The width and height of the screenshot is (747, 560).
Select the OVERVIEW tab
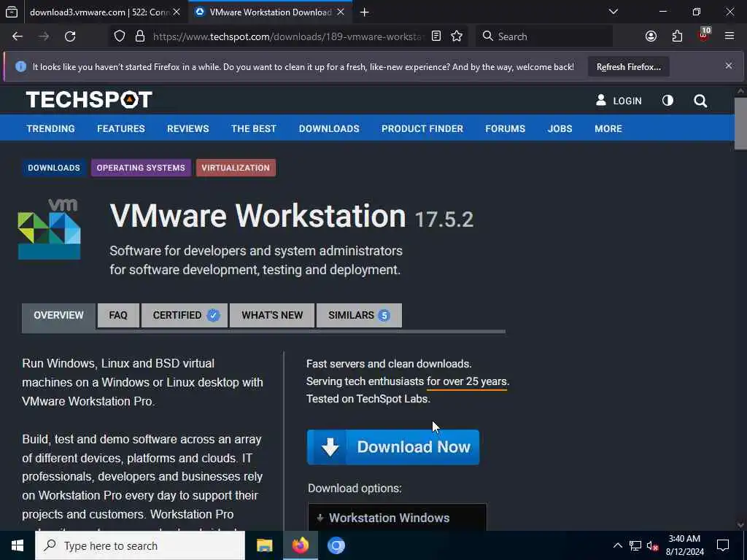pos(58,315)
